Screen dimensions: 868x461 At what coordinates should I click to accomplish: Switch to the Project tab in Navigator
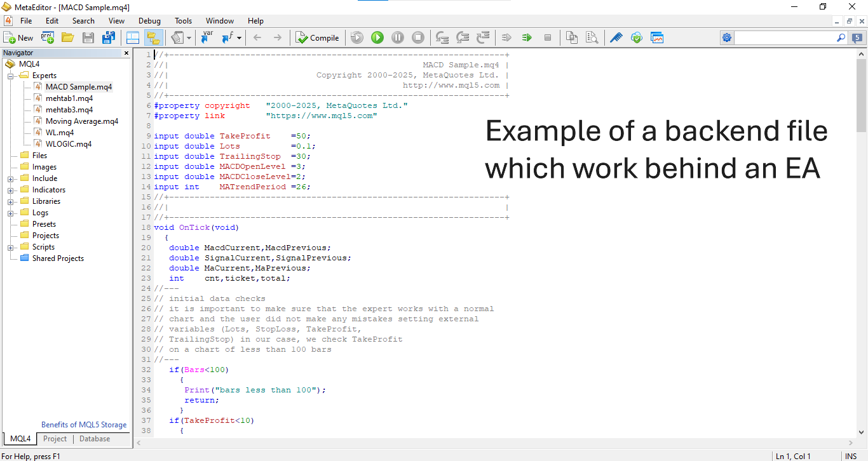55,439
